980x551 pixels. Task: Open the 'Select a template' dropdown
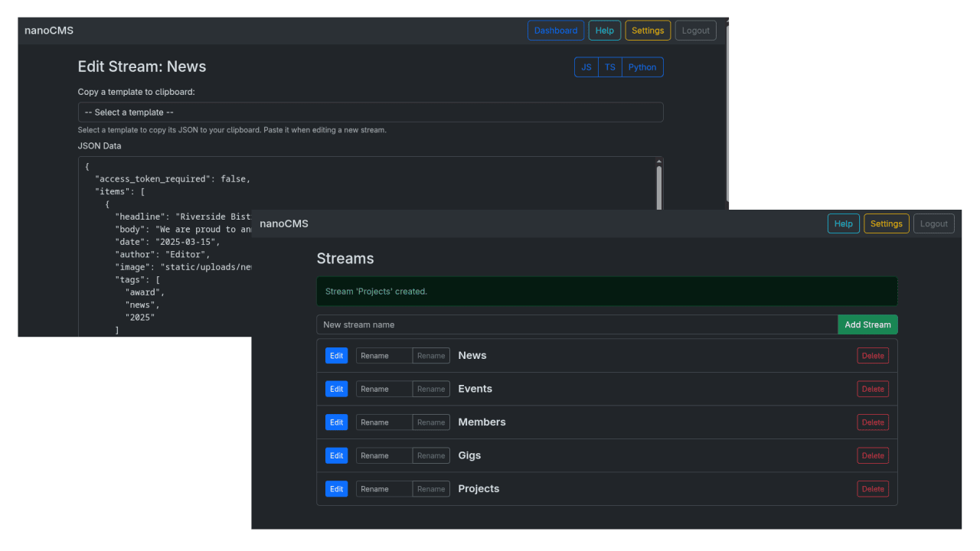click(371, 112)
